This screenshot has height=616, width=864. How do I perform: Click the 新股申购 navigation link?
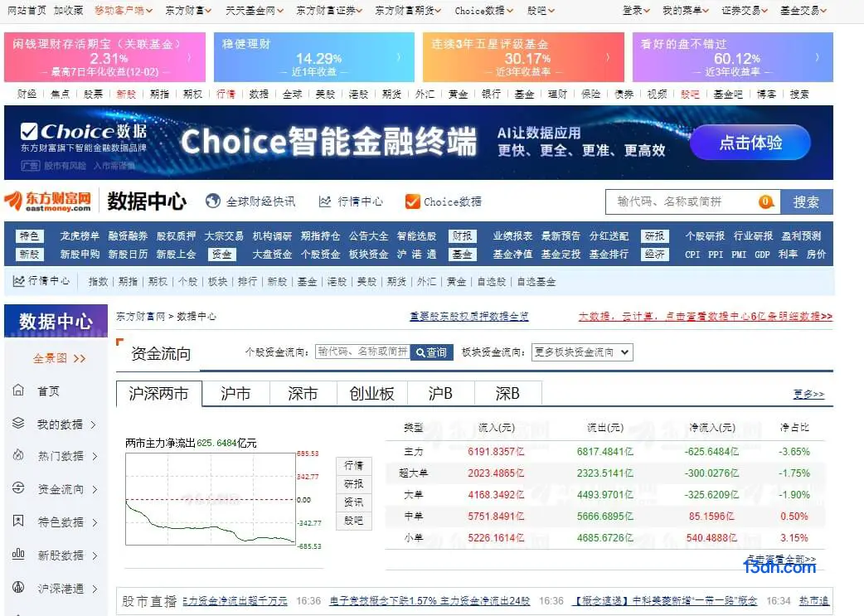(80, 254)
